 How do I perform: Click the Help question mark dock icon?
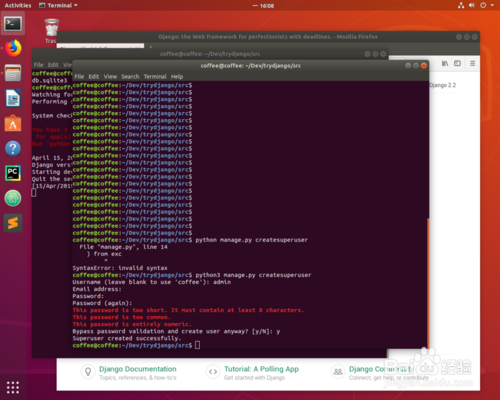(13, 148)
